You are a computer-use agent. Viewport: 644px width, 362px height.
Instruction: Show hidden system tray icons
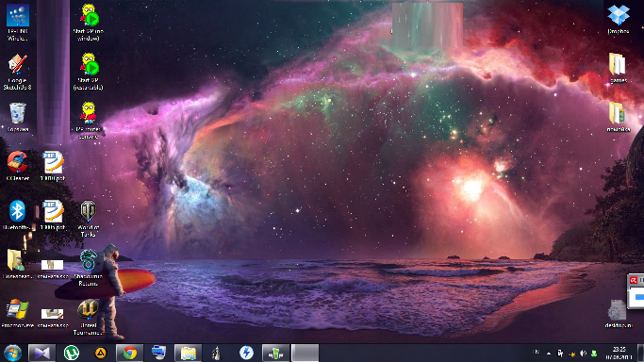[549, 354]
